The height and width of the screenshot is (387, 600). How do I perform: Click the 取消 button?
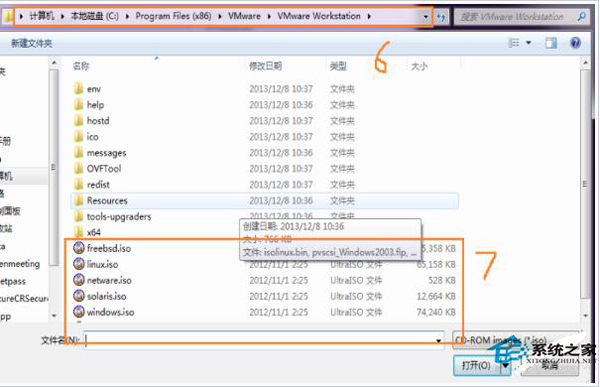(549, 366)
